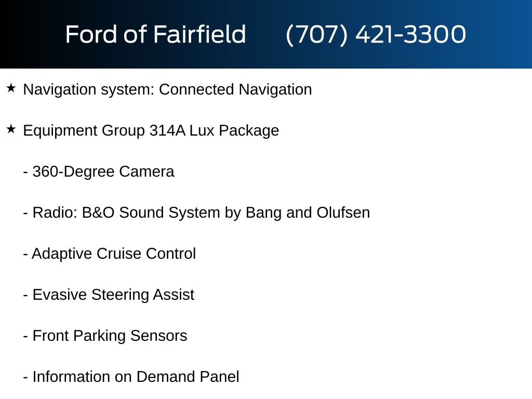
Task: Click the Adaptive Cruise Control item
Action: click(x=114, y=254)
